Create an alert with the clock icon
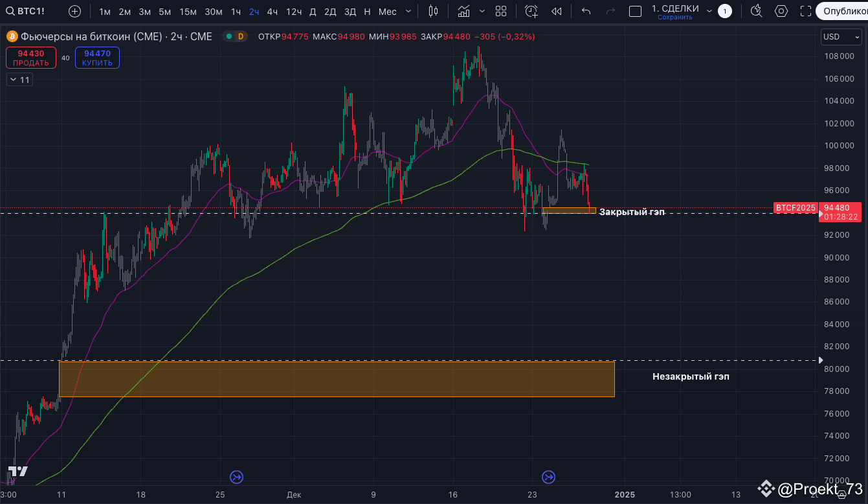The height and width of the screenshot is (504, 868). pyautogui.click(x=531, y=11)
